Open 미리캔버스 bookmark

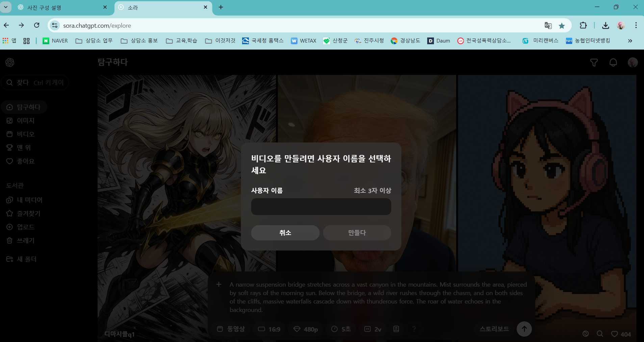pos(540,41)
